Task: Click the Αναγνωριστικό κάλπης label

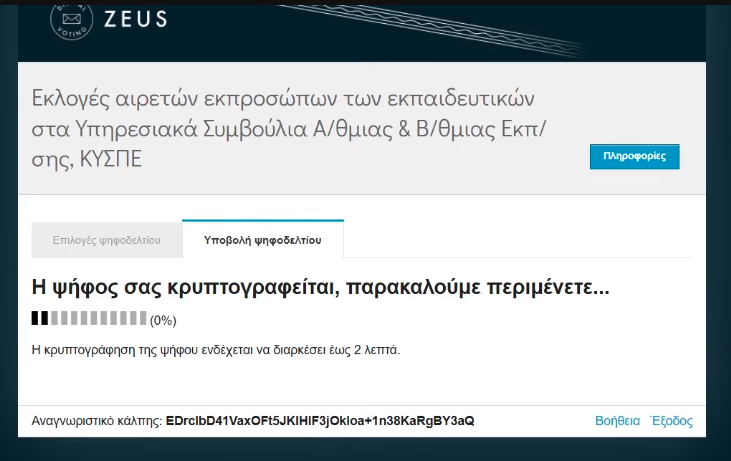Action: click(96, 421)
